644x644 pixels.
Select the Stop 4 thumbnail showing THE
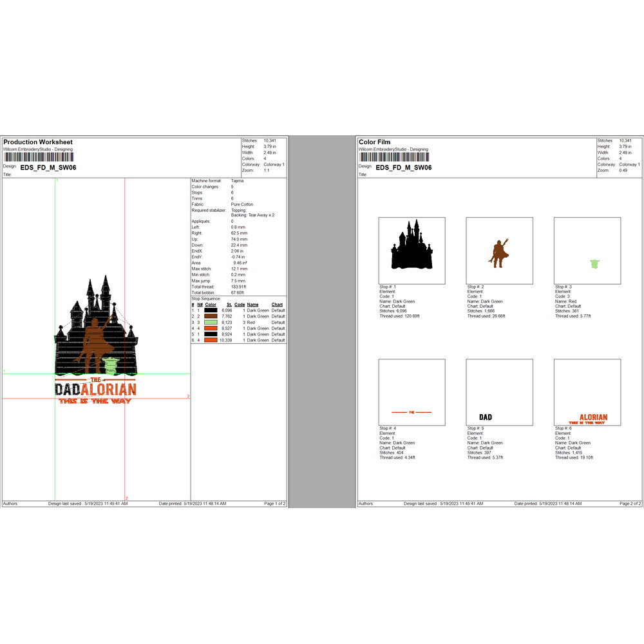[x=412, y=392]
